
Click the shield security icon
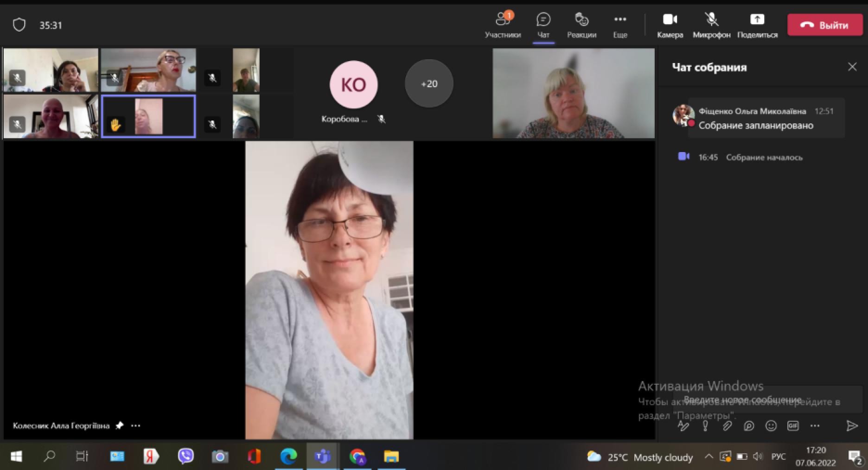(x=19, y=25)
